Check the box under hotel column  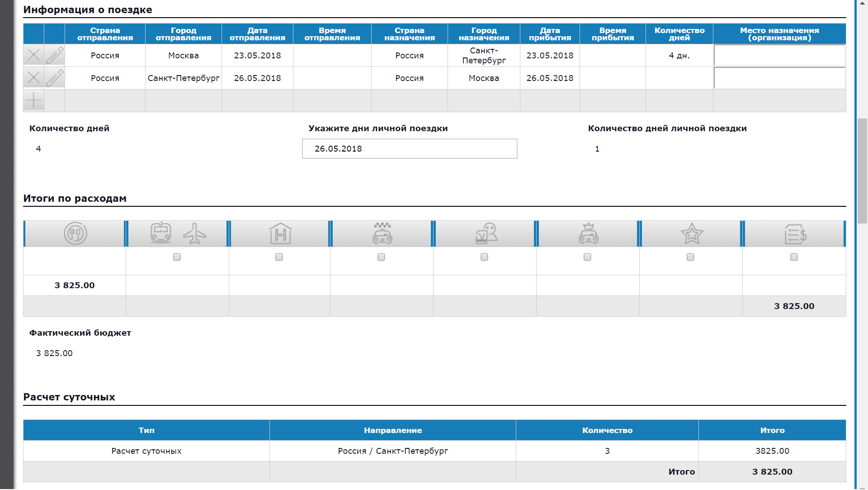pos(279,257)
